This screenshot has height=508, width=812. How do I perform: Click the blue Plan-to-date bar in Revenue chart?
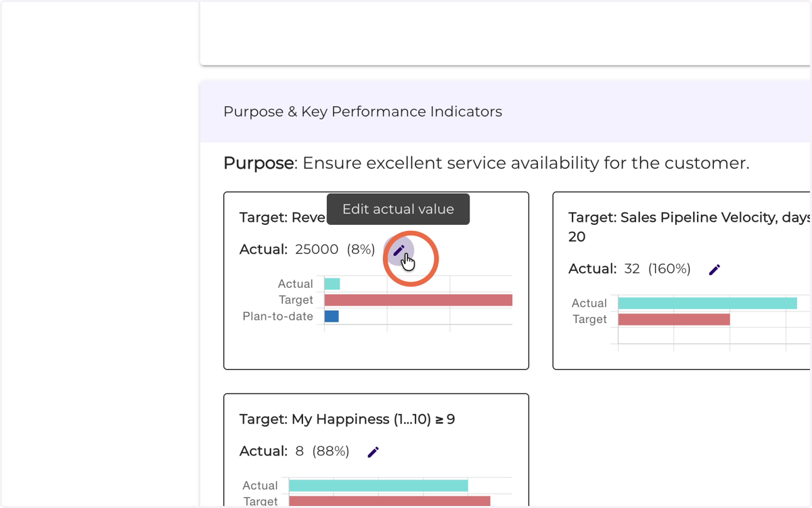coord(332,316)
